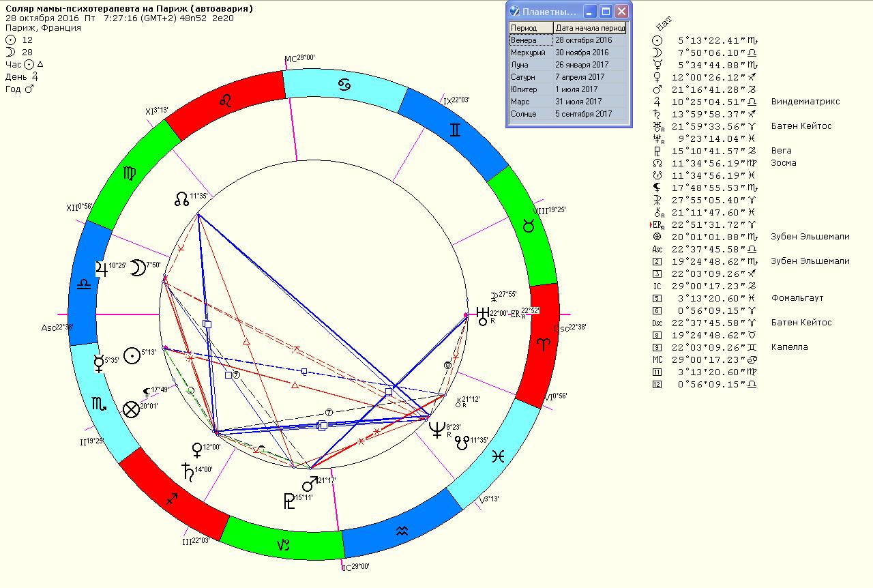
Task: Click the location text 'Париж, Франция'
Action: pyautogui.click(x=43, y=28)
